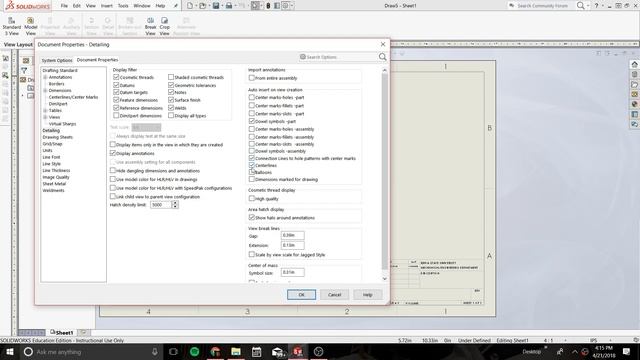Open the Tools menu
The image size is (640, 360).
pos(123,6)
